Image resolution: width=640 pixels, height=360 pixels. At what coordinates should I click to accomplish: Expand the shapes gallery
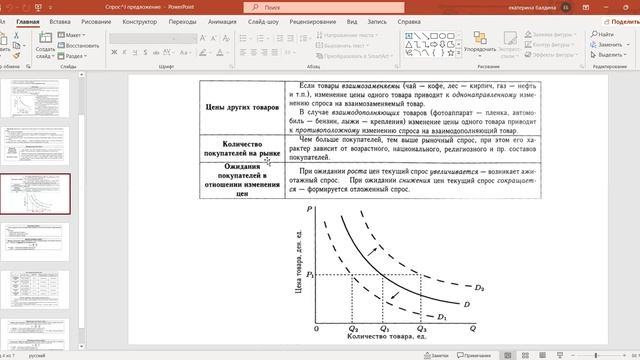point(459,53)
